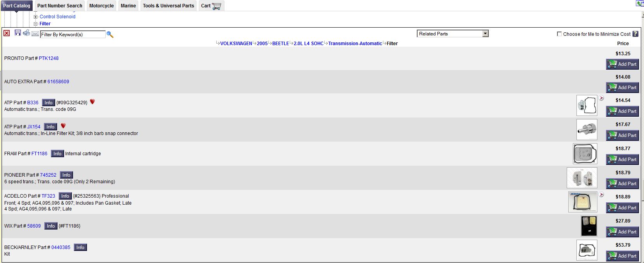Open part number 61658609 link

58,82
